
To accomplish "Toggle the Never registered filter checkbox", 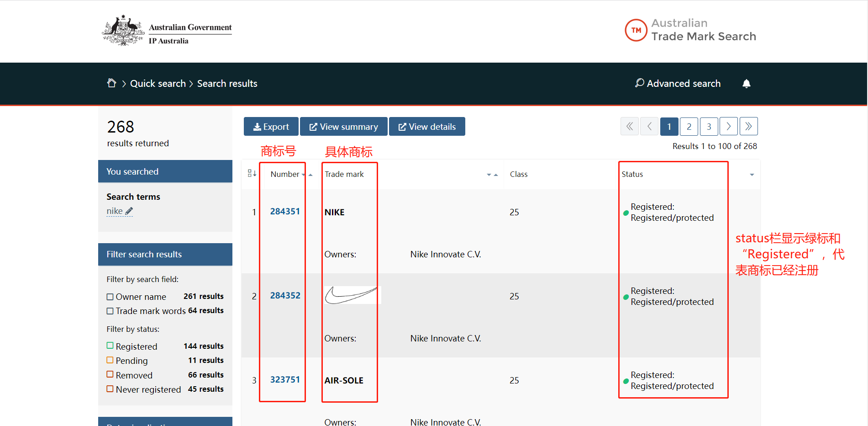I will 110,389.
